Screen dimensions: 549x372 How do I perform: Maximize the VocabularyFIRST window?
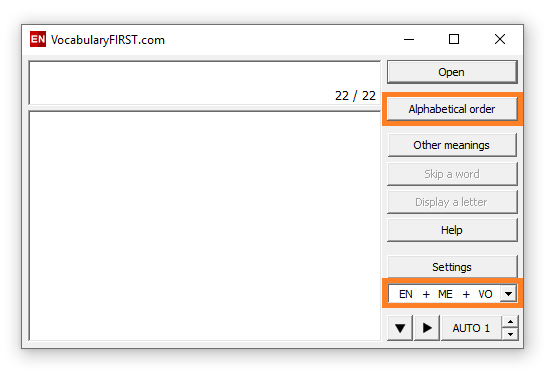(454, 39)
